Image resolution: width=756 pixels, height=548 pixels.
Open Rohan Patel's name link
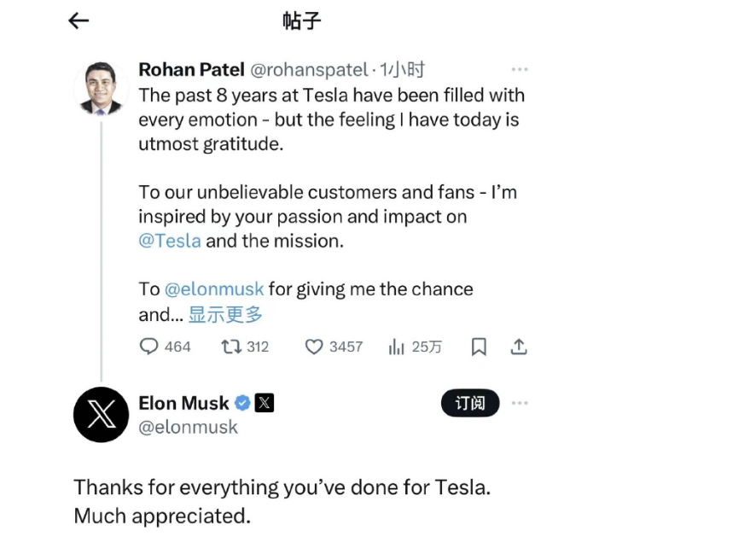[x=191, y=69]
